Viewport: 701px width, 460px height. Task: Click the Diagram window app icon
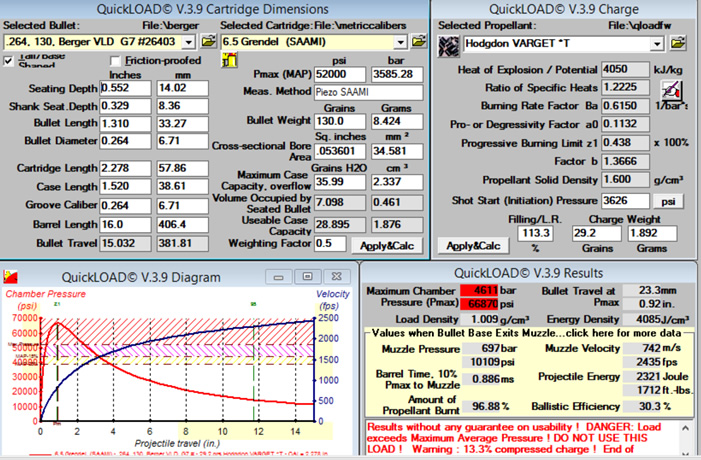tap(12, 277)
